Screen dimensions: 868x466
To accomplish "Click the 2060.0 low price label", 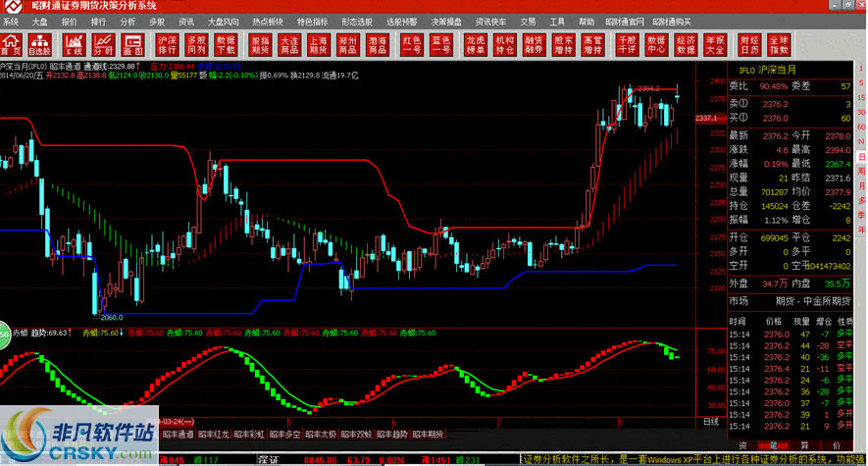I will coord(112,318).
